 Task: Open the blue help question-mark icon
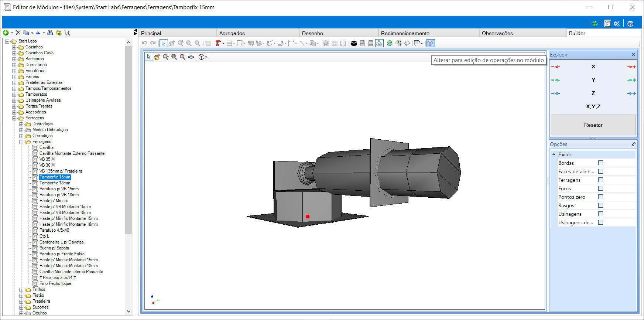click(630, 23)
